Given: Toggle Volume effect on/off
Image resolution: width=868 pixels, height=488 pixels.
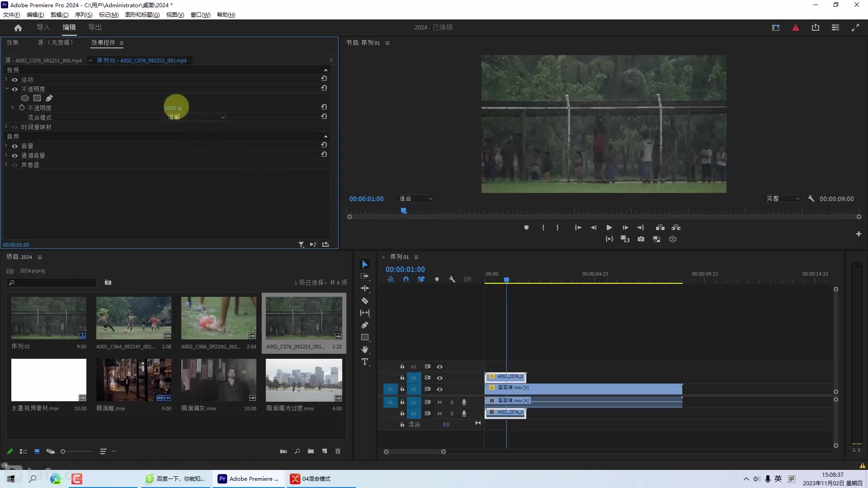Looking at the screenshot, I should tap(14, 146).
